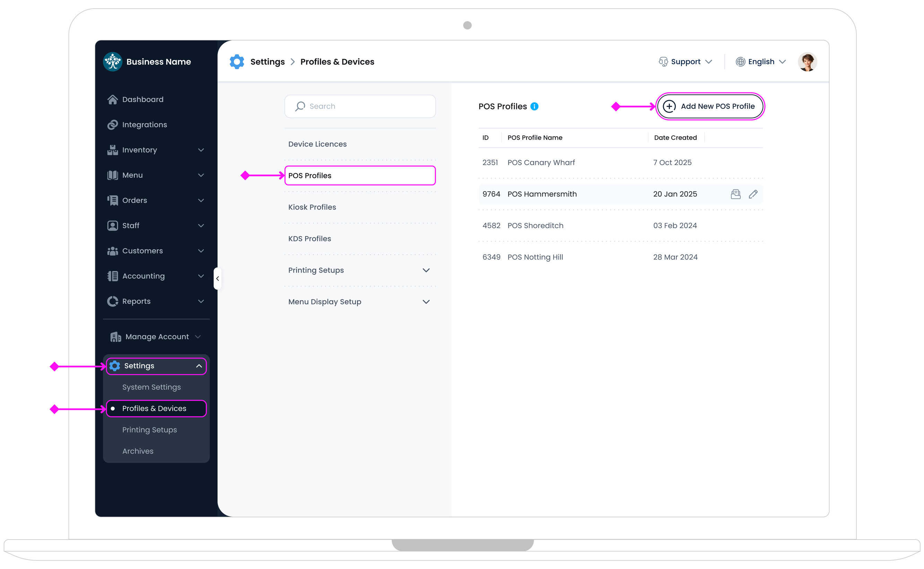
Task: Open the Dashboard from the sidebar
Action: (112, 99)
